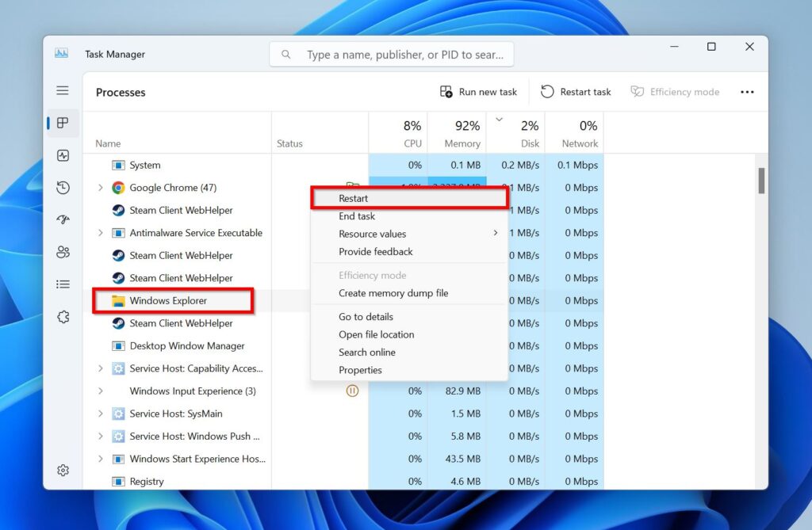This screenshot has width=812, height=530.
Task: Expand the Windows Input Experience (3) group
Action: point(98,391)
